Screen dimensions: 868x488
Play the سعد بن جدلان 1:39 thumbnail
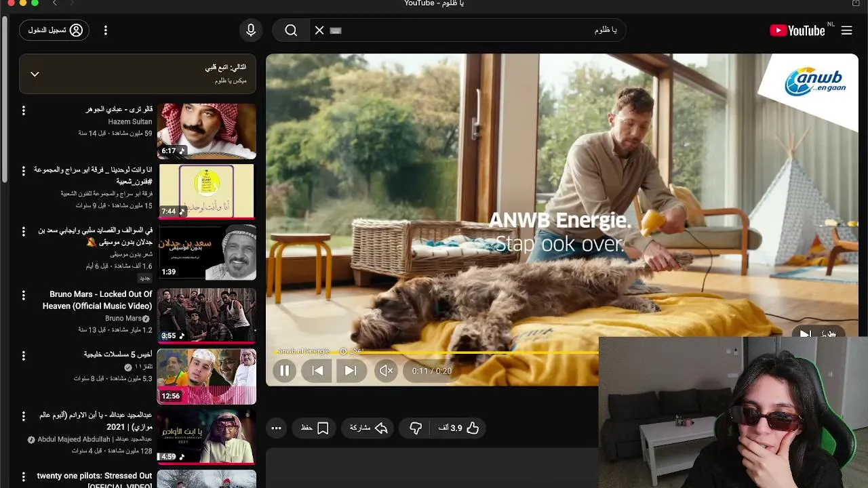click(207, 252)
